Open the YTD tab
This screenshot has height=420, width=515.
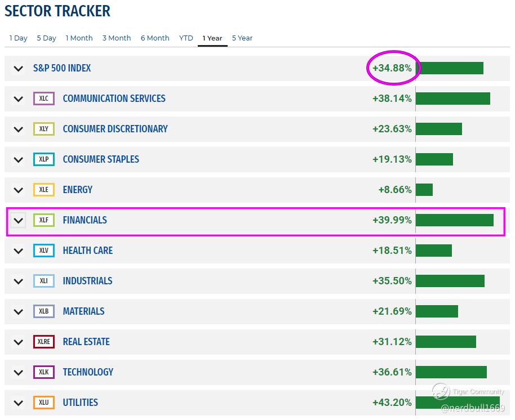click(186, 38)
